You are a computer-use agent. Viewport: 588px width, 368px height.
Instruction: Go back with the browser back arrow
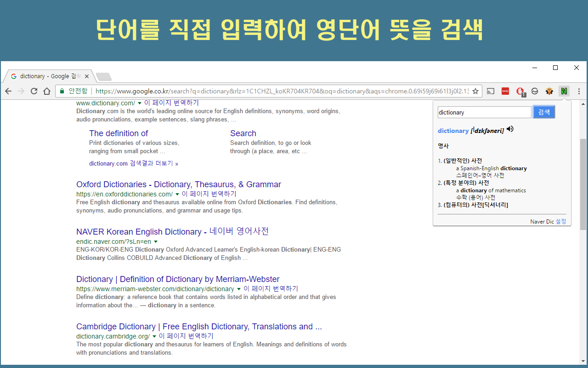pyautogui.click(x=8, y=91)
